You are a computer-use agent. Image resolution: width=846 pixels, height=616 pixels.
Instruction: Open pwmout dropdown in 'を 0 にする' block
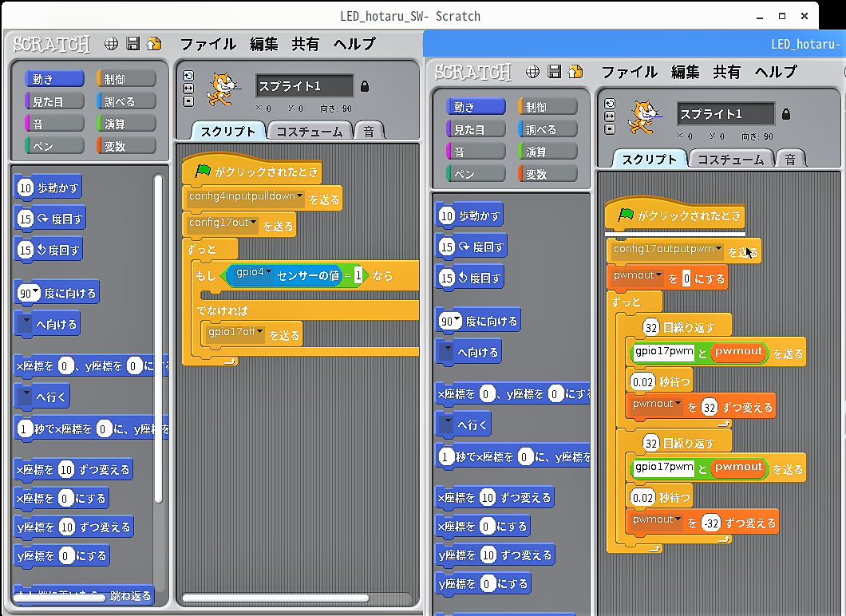coord(658,275)
